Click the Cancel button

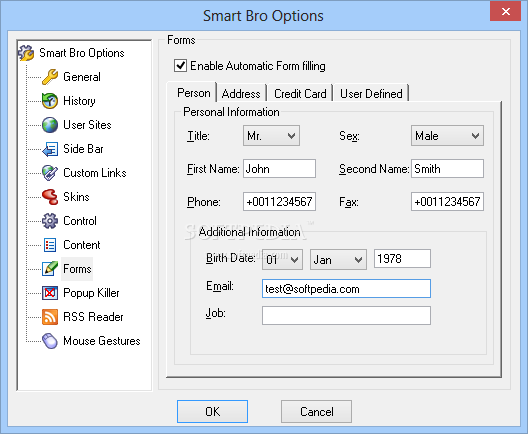click(x=317, y=411)
